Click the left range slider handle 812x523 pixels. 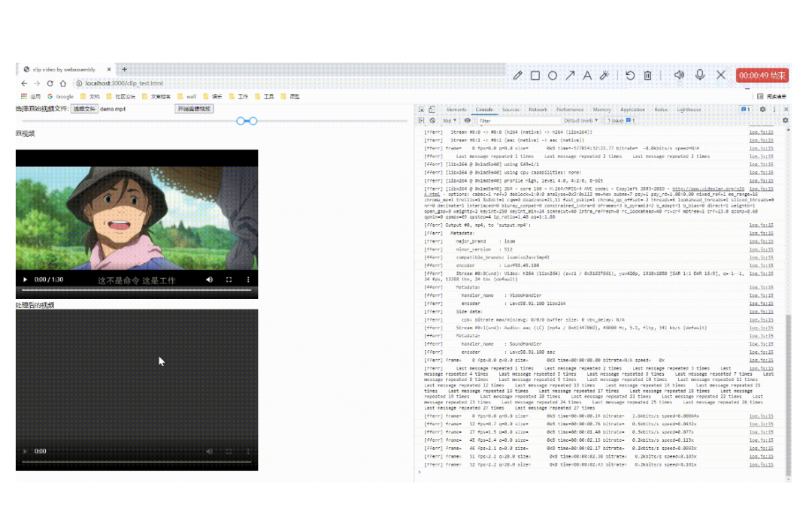tap(241, 121)
